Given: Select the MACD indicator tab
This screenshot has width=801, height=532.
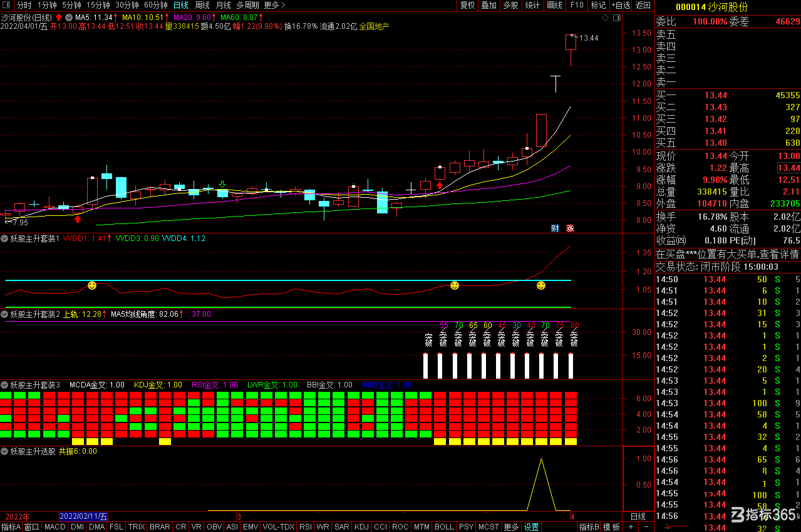Looking at the screenshot, I should point(55,527).
